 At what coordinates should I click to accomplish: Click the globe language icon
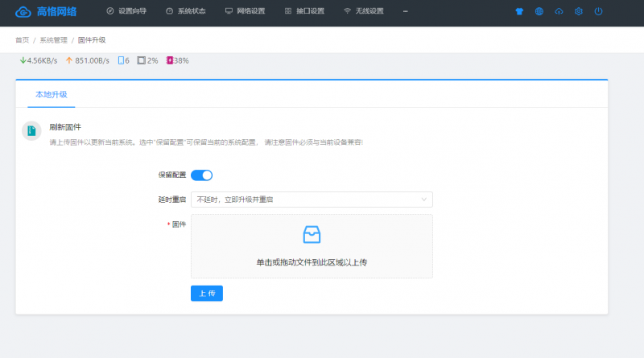(x=539, y=12)
